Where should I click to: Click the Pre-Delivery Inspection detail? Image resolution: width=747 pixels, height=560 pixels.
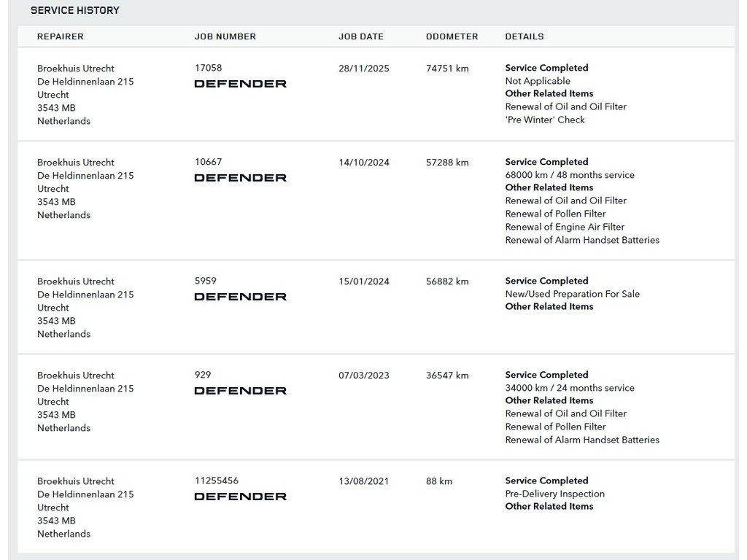pyautogui.click(x=555, y=494)
